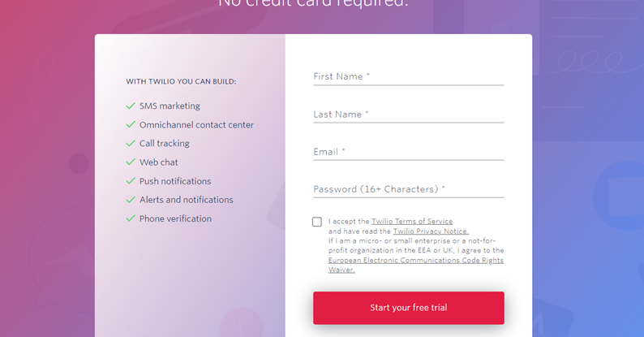
Task: Click the Web chat checkmark icon
Action: click(131, 162)
